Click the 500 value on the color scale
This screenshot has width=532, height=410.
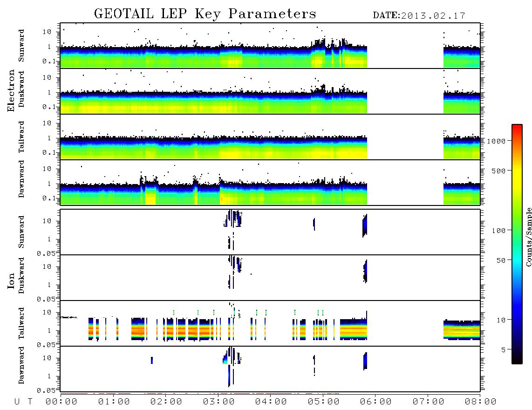(x=499, y=171)
